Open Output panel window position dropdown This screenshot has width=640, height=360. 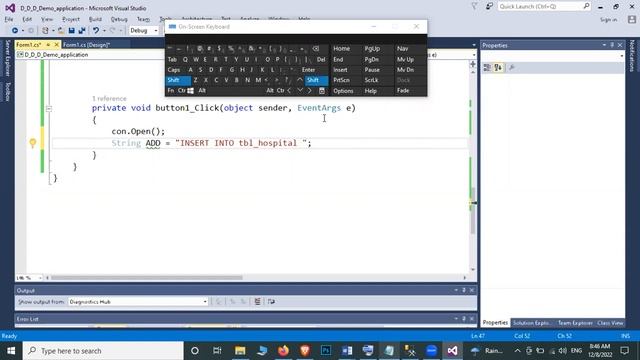(x=456, y=290)
